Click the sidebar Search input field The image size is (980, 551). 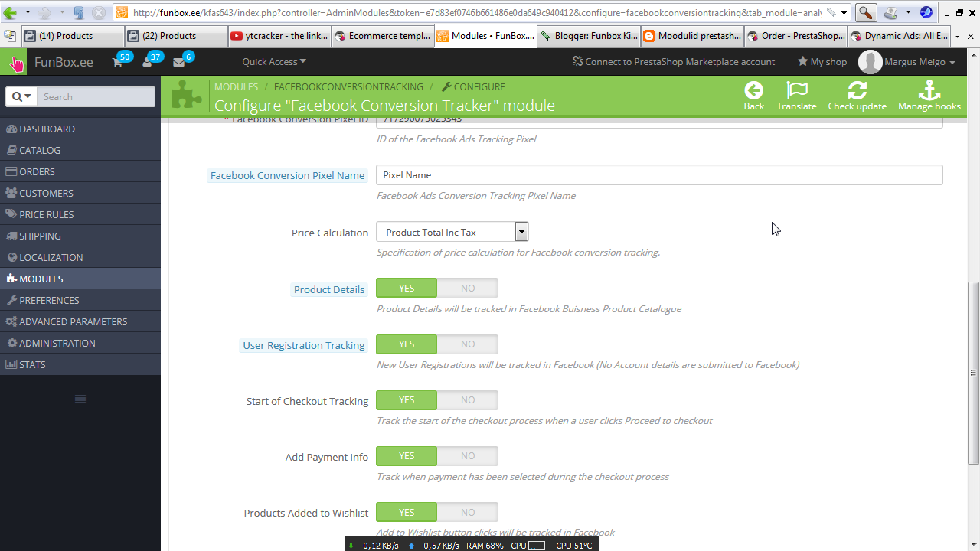coord(96,96)
